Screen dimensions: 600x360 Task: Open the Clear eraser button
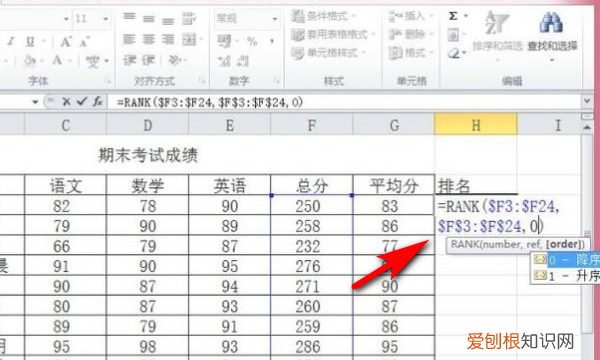click(x=454, y=54)
